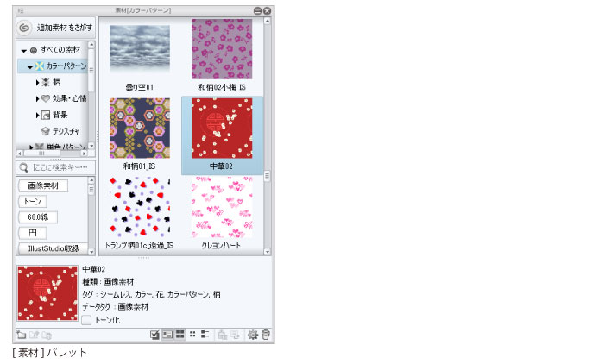Open material properties with gear icon
Screen dimensions: 599x364
tap(253, 335)
